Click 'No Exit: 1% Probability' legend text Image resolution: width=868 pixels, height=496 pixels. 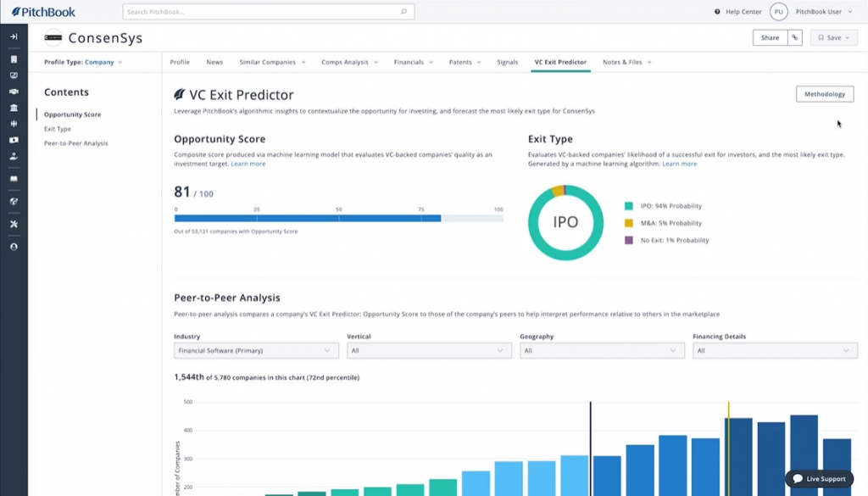click(x=675, y=240)
